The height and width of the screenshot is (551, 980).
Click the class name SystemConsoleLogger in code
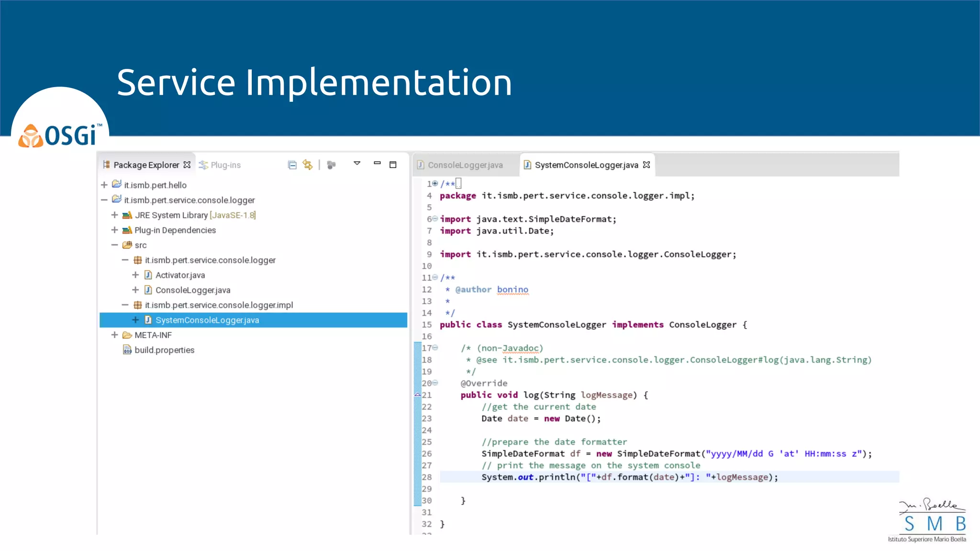[557, 325]
